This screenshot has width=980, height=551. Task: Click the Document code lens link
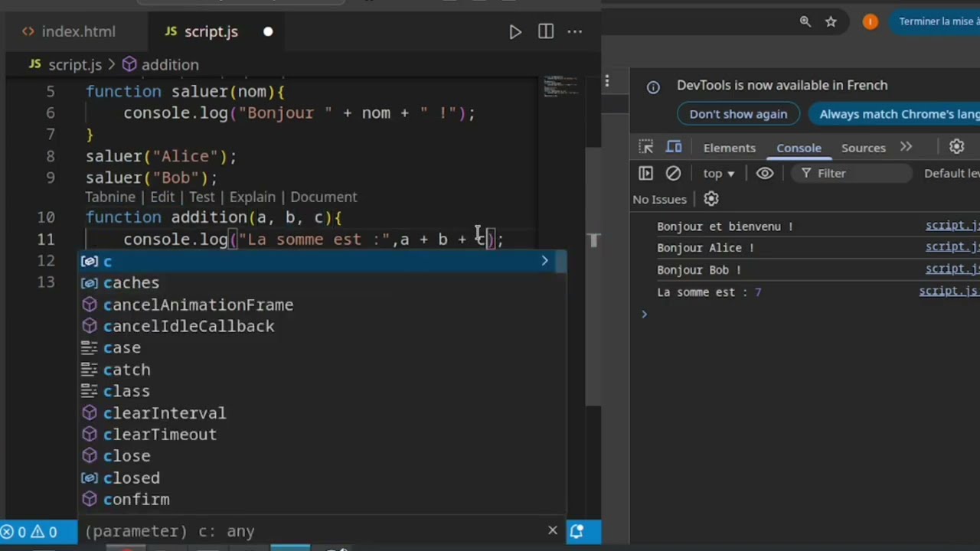(x=324, y=197)
